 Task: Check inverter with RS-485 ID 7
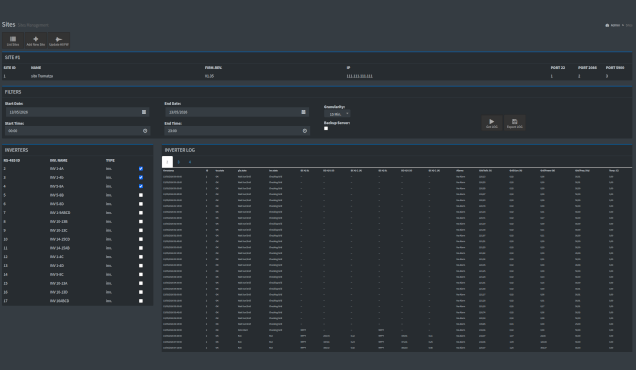click(x=141, y=213)
